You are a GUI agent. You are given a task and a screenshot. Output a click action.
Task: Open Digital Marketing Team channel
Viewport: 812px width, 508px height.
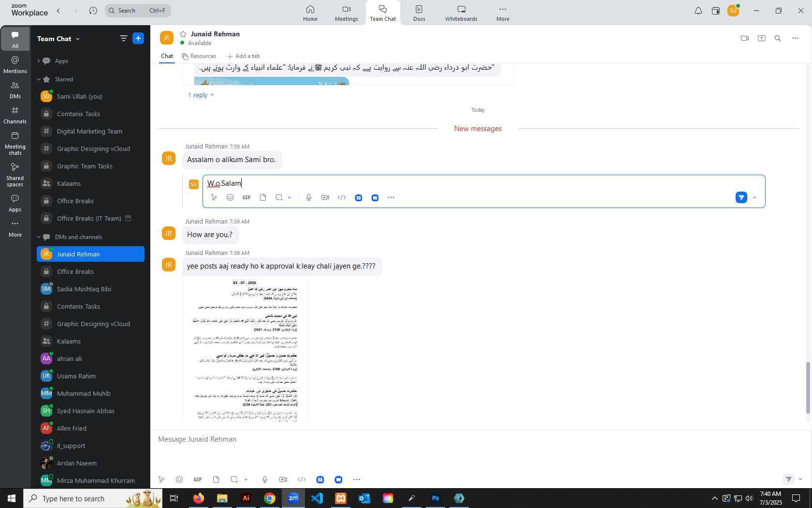[90, 131]
